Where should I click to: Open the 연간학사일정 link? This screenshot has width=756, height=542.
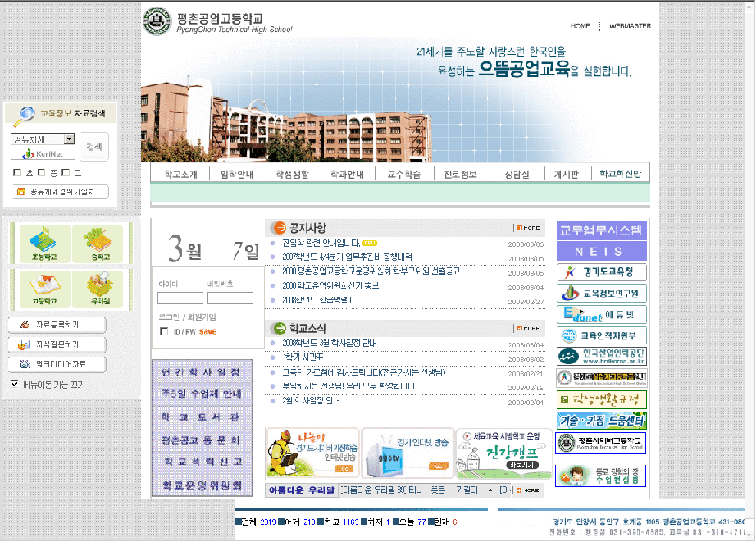point(201,372)
